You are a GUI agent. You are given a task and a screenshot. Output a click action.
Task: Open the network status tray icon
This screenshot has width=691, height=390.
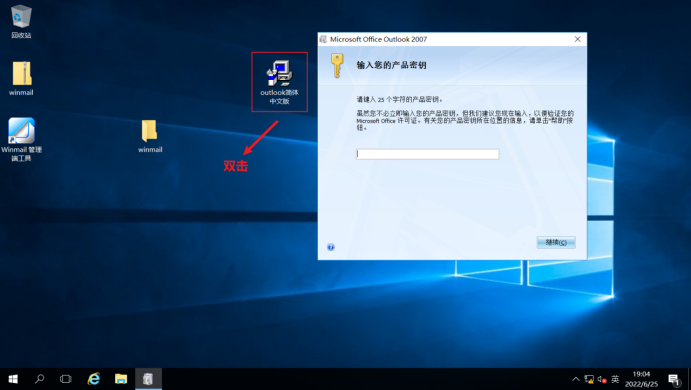point(589,379)
